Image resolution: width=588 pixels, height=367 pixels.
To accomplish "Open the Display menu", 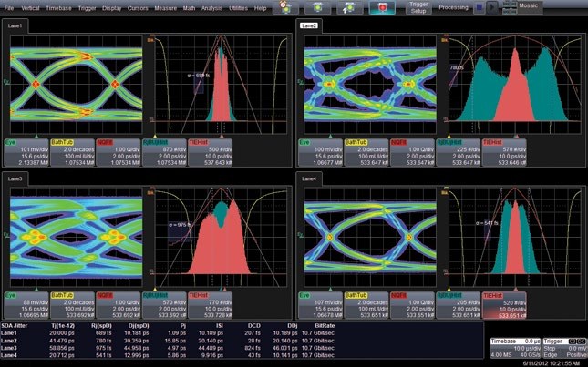I will (x=112, y=8).
